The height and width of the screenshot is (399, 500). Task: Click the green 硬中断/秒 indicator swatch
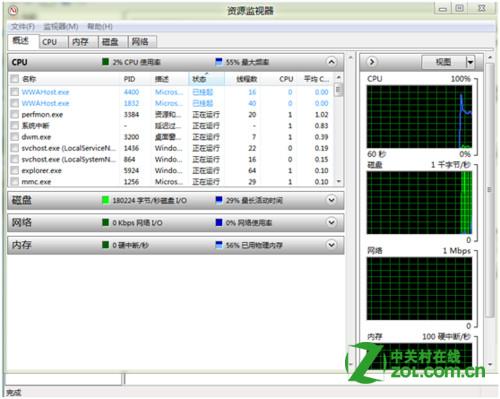click(105, 245)
